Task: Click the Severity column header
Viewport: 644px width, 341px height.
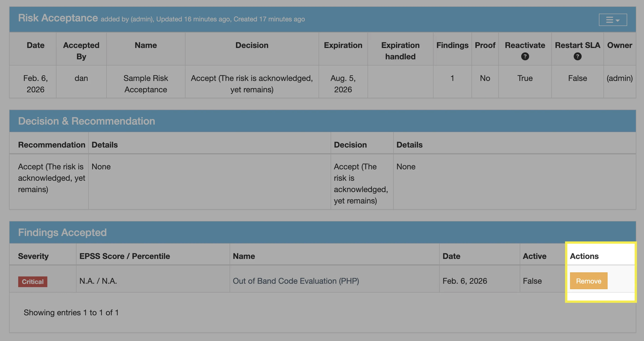Action: point(33,256)
